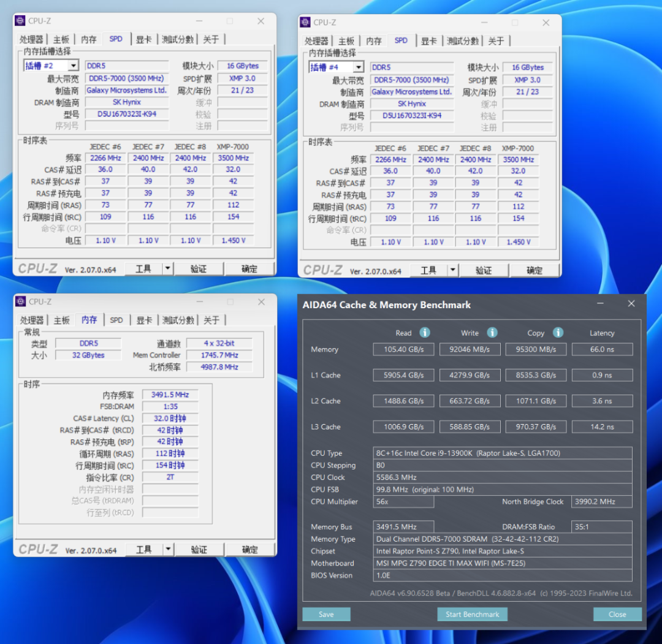This screenshot has width=662, height=644.
Task: Minimize the AIDA64 benchmark window
Action: 600,303
